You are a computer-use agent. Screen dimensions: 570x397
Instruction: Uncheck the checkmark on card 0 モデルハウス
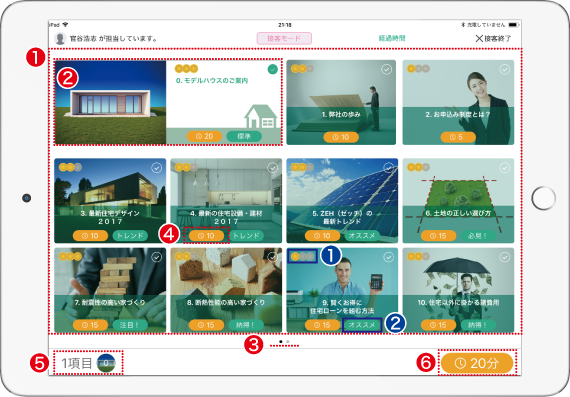click(272, 69)
